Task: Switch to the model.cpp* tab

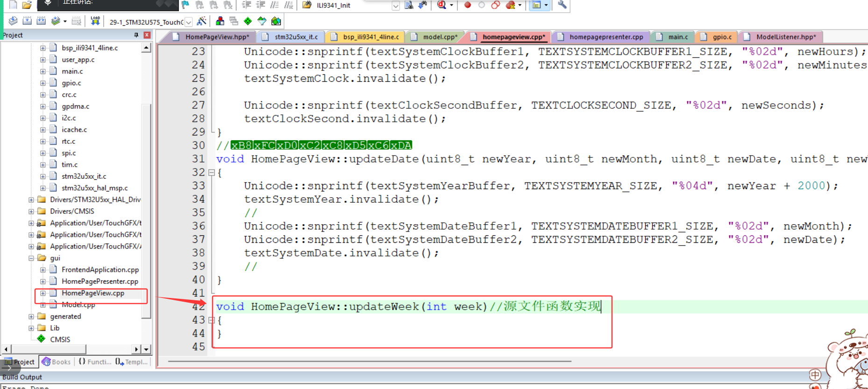Action: 434,37
